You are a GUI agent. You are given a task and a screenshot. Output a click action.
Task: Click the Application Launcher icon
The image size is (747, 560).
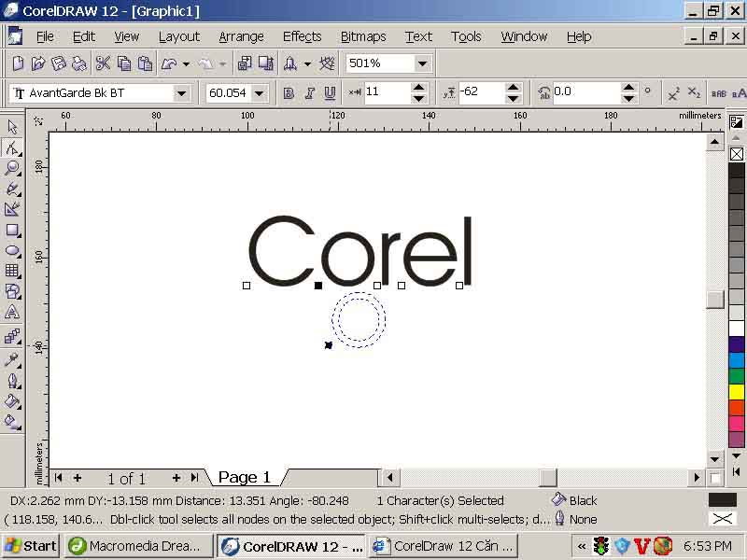tap(290, 63)
